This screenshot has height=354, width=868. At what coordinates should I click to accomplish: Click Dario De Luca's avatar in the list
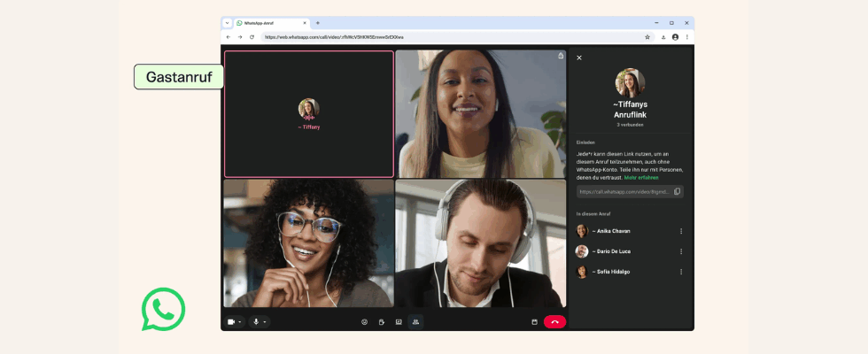click(582, 251)
